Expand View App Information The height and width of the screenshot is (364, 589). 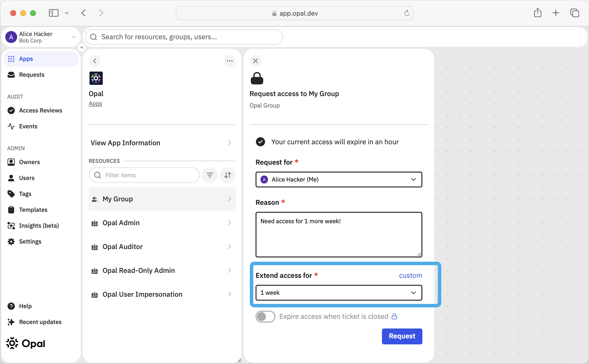click(162, 143)
